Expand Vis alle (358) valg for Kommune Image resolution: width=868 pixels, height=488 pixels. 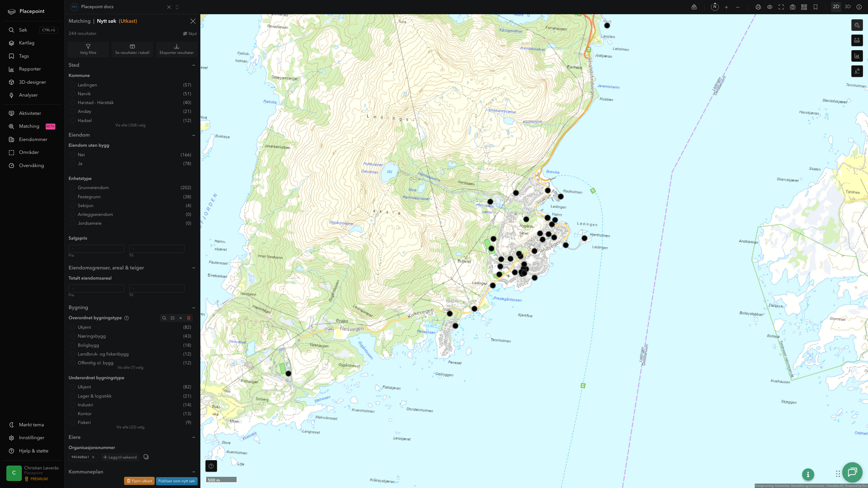point(130,125)
